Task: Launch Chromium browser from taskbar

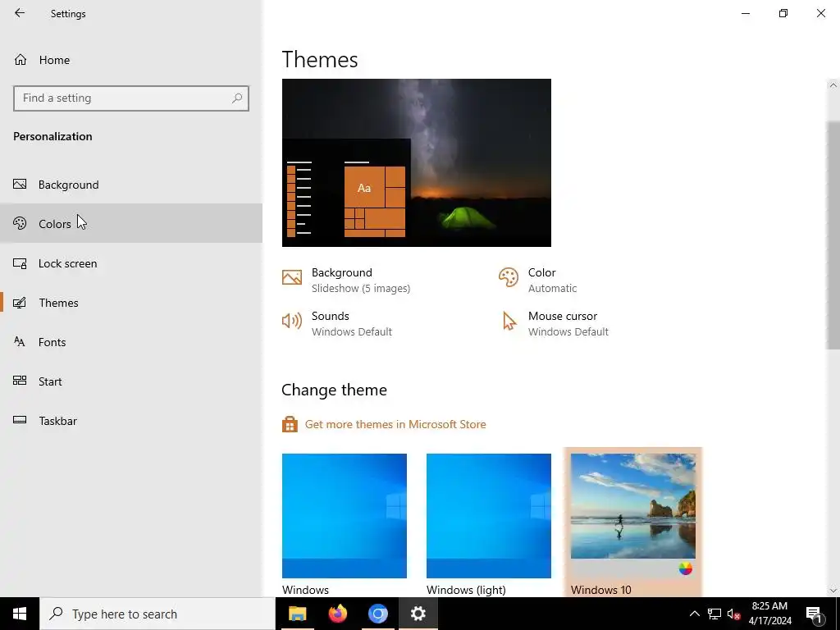Action: point(377,614)
